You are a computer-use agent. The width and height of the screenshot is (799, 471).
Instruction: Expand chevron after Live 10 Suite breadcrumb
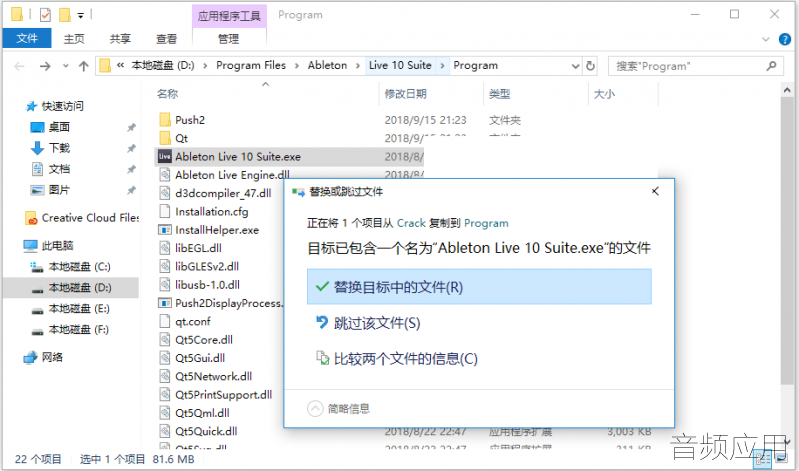coord(442,66)
